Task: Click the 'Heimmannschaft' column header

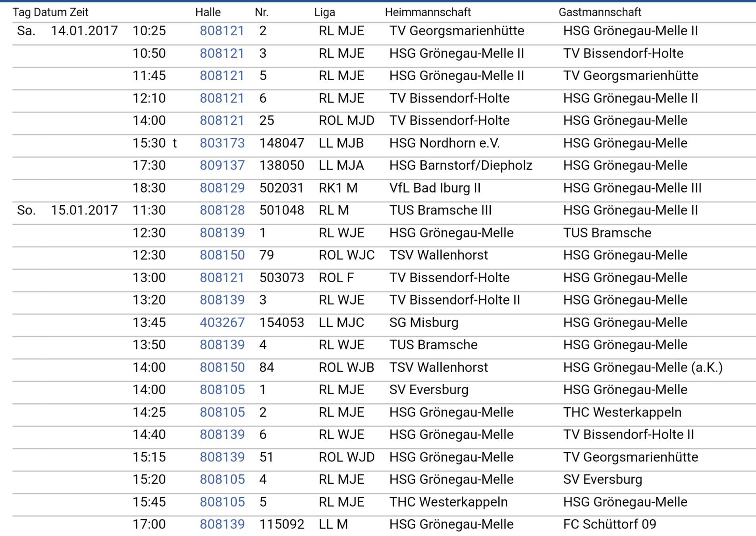Action: [x=428, y=12]
